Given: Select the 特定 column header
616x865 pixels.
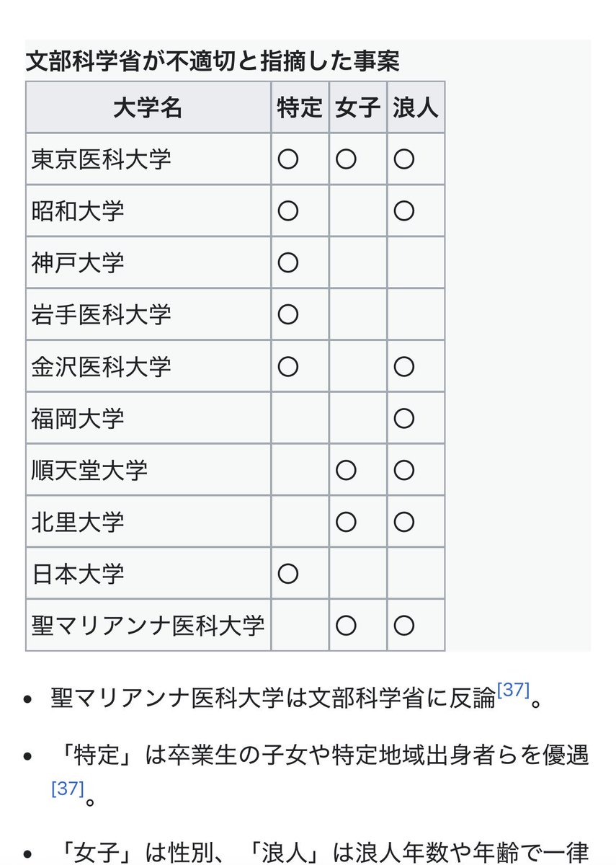Looking at the screenshot, I should pos(300,107).
